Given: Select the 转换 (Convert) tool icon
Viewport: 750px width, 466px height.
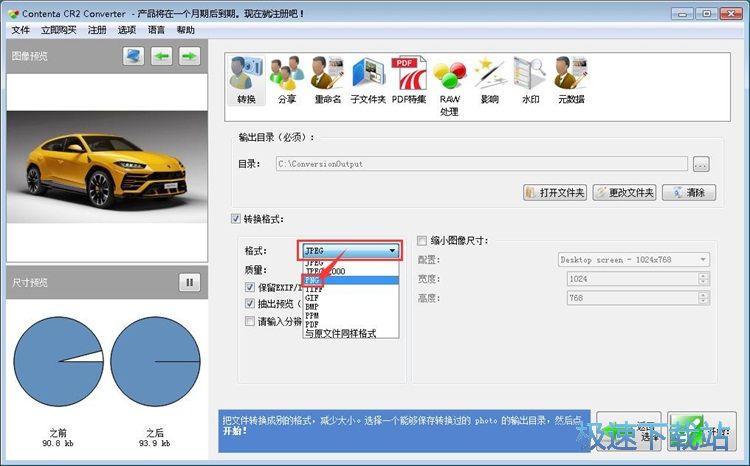Looking at the screenshot, I should (x=246, y=80).
